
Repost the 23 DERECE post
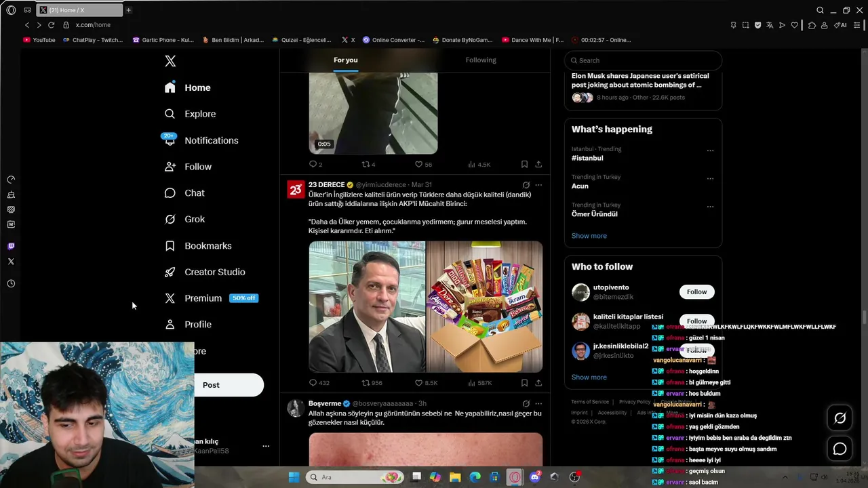pyautogui.click(x=372, y=383)
